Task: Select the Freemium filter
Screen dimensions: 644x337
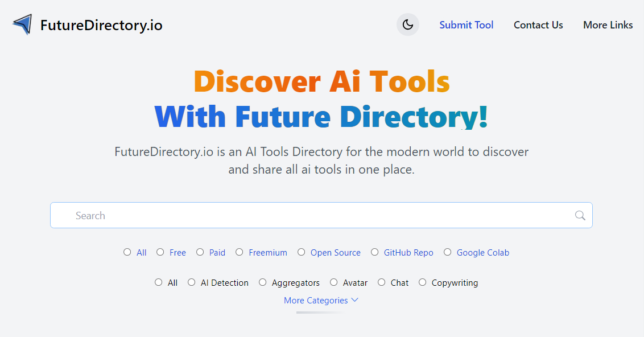Action: [x=240, y=252]
